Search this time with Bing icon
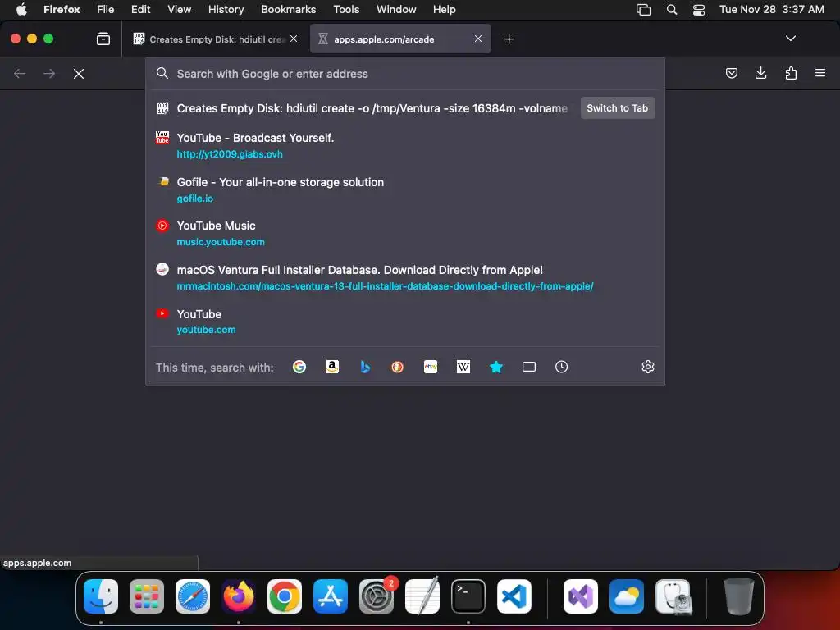The width and height of the screenshot is (840, 630). (x=365, y=367)
